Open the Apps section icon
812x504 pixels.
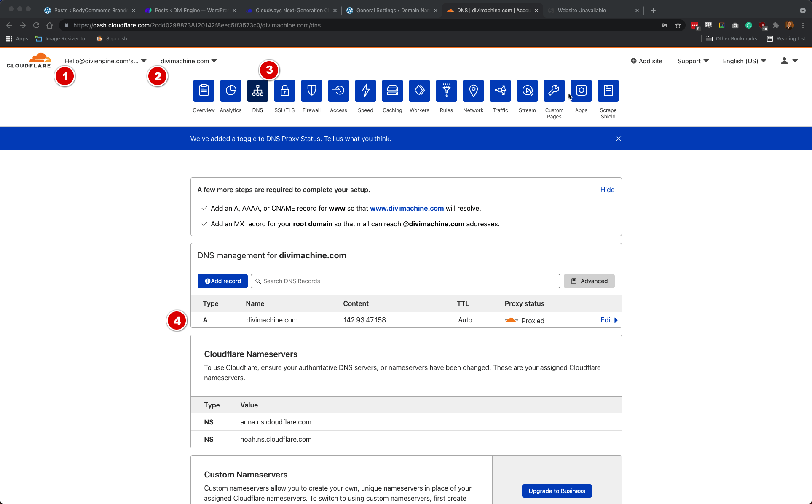[x=581, y=91]
